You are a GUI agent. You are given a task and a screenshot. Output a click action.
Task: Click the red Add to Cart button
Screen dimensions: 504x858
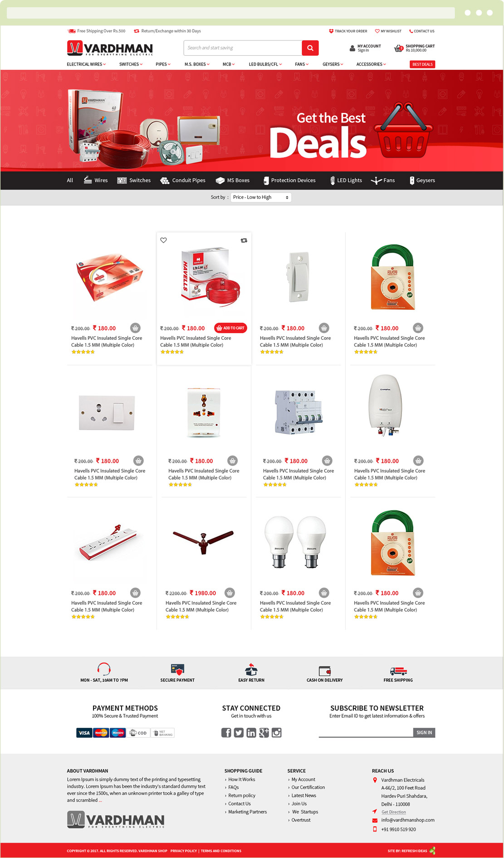click(230, 328)
